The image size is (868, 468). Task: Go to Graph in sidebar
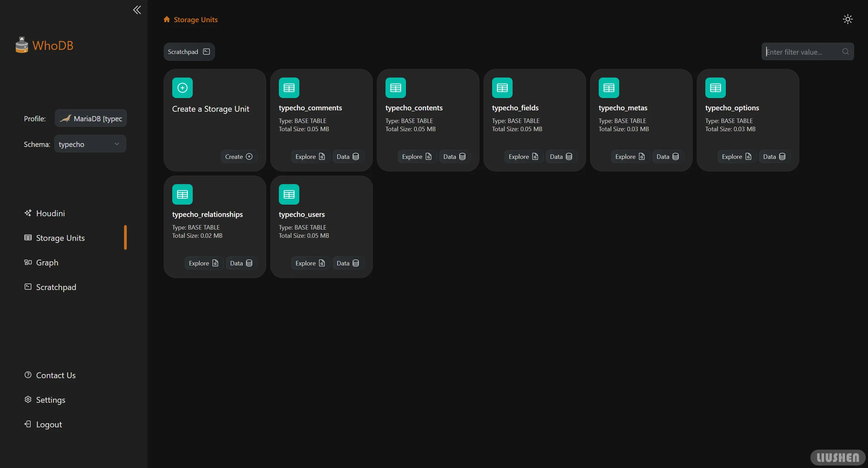47,262
